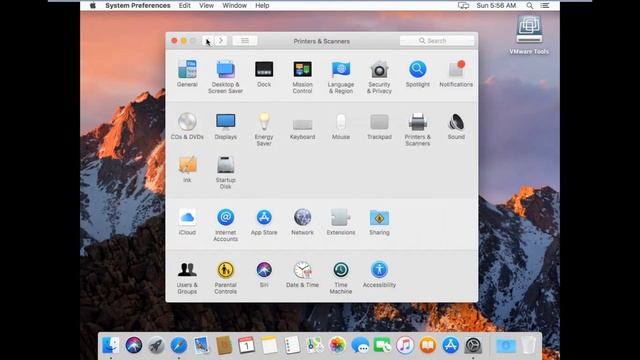
Task: Open Energy Saver pane
Action: pos(264,129)
